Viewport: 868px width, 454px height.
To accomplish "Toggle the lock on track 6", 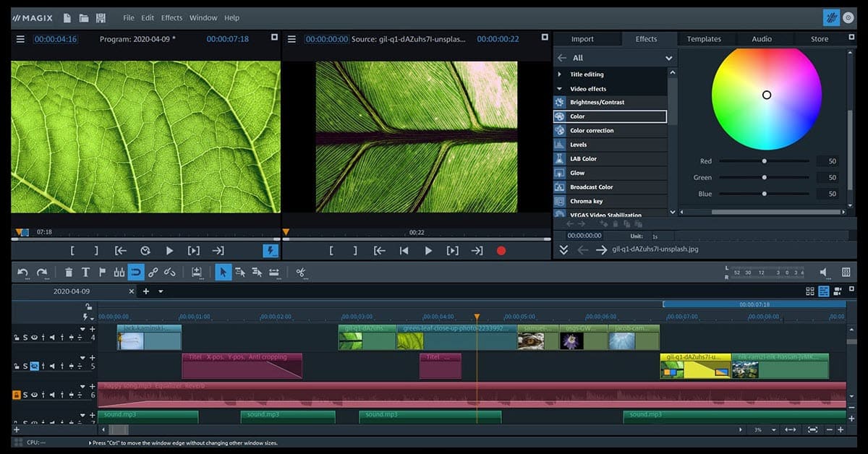I will [16, 395].
